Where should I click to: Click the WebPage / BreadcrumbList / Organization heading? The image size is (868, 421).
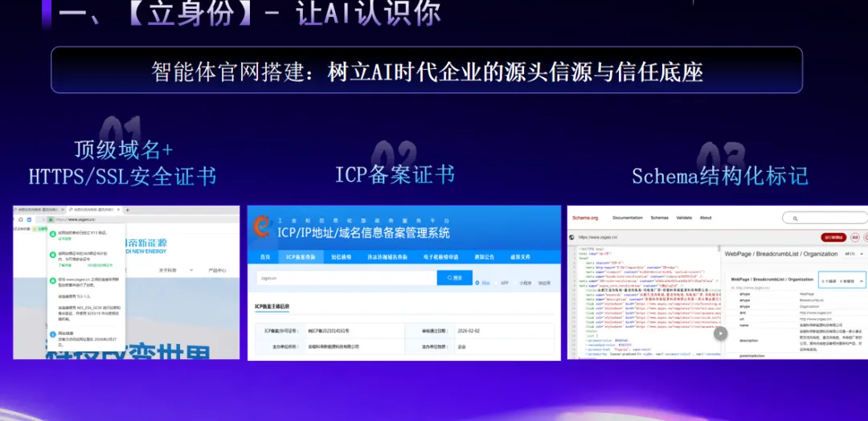(x=781, y=254)
